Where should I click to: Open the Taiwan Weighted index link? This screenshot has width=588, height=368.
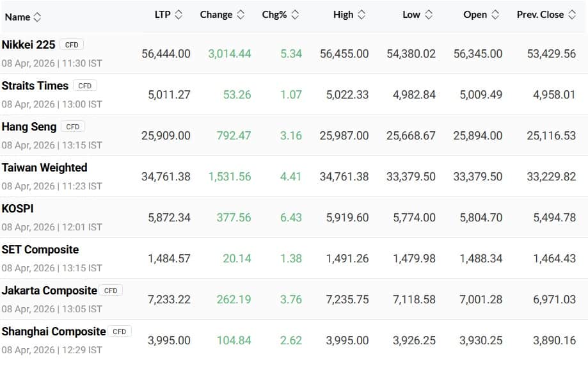44,168
